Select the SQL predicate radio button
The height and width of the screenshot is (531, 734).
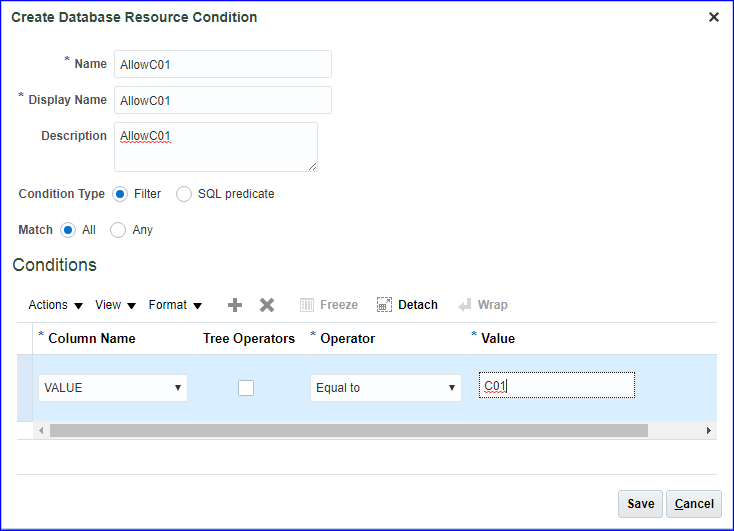click(x=184, y=194)
